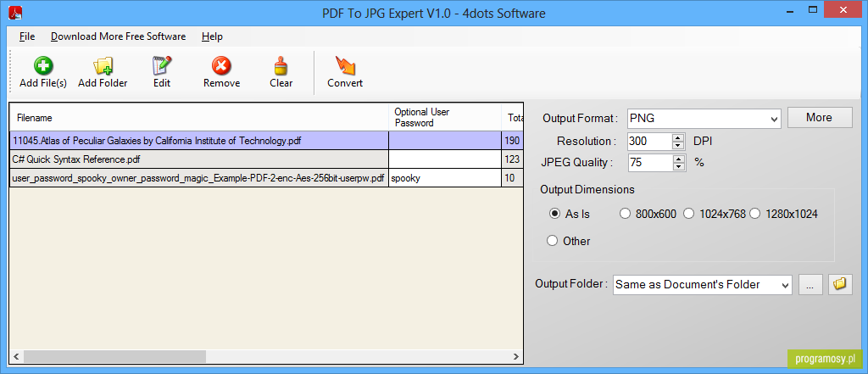Image resolution: width=868 pixels, height=374 pixels.
Task: Expand the Output Folder dropdown
Action: (x=785, y=285)
